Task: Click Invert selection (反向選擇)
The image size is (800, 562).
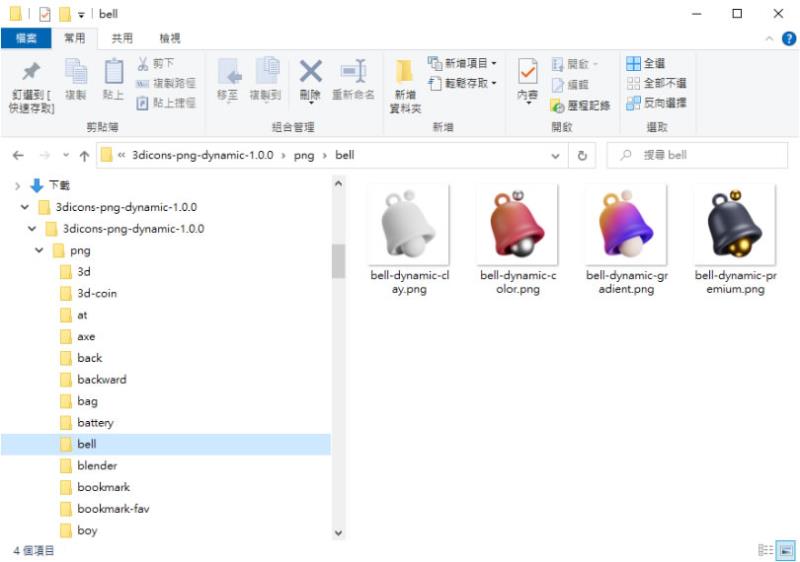Action: (656, 103)
